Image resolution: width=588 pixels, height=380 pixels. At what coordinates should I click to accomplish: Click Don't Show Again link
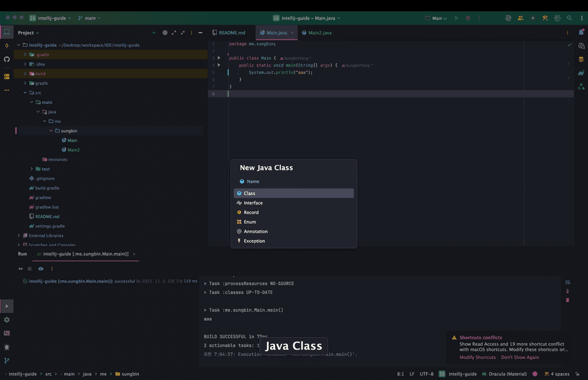click(520, 358)
